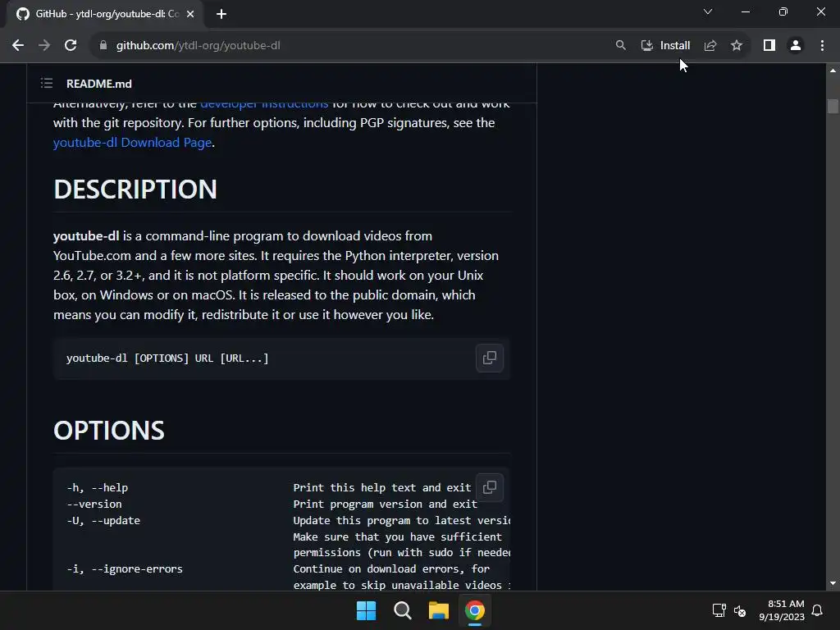Open the Chrome profile avatar menu
Screen dimensions: 840x630
(796, 46)
